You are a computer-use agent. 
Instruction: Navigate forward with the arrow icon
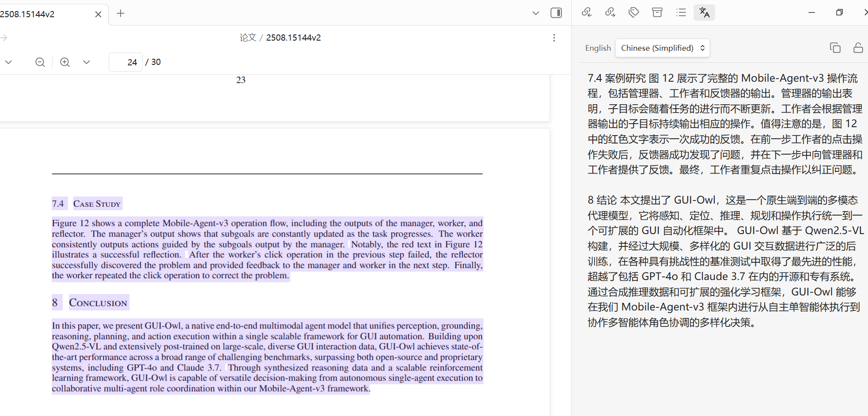(4, 38)
